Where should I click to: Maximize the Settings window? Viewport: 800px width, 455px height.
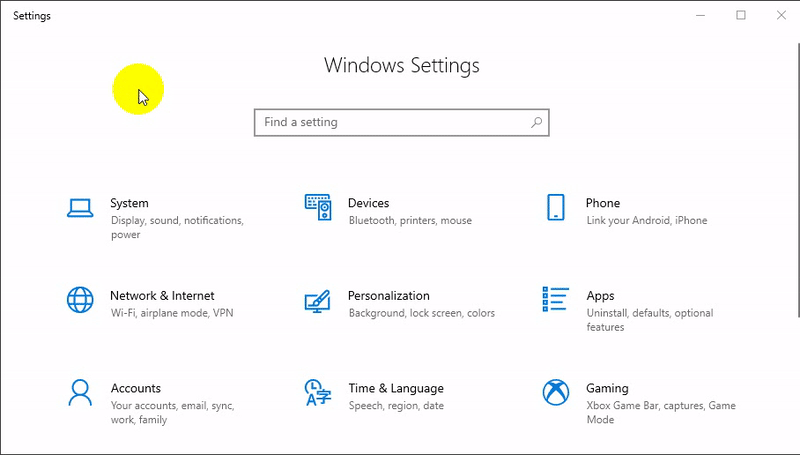click(x=741, y=15)
